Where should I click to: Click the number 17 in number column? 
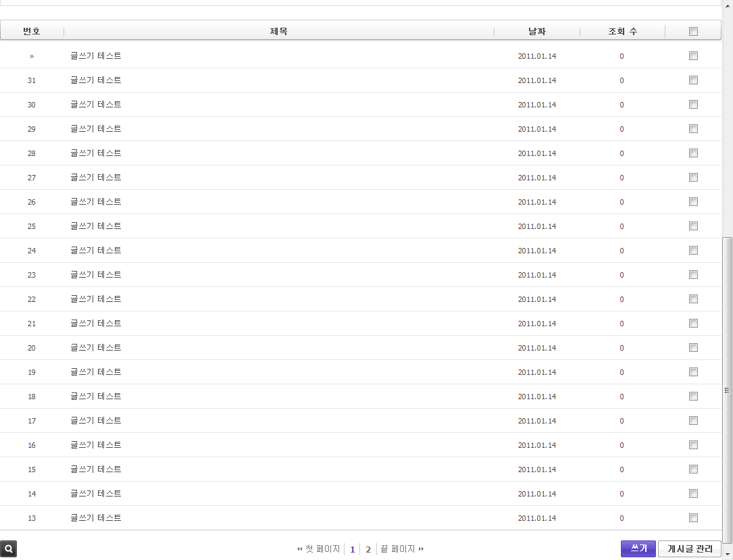click(32, 421)
